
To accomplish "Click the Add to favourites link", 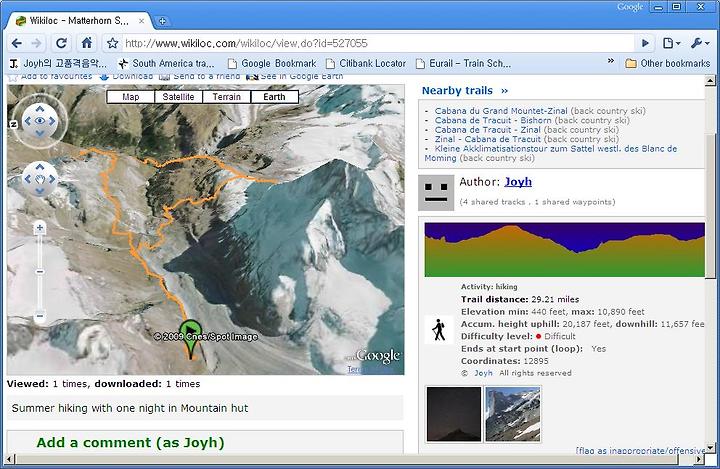I will coord(50,76).
